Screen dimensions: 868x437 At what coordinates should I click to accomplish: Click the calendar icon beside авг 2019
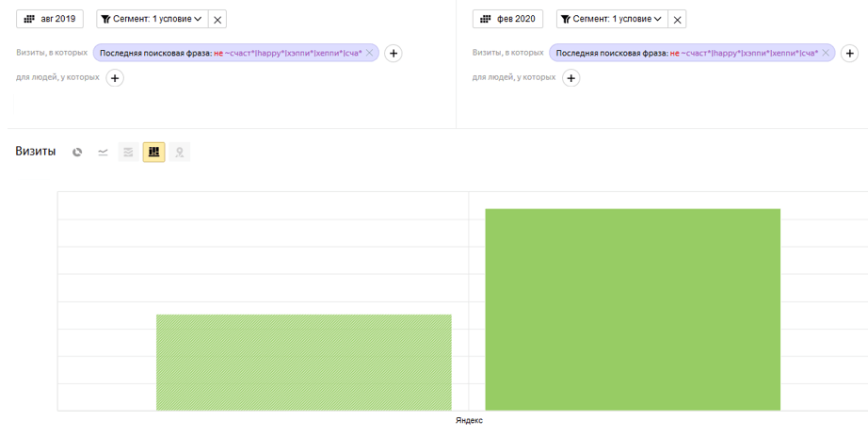29,19
